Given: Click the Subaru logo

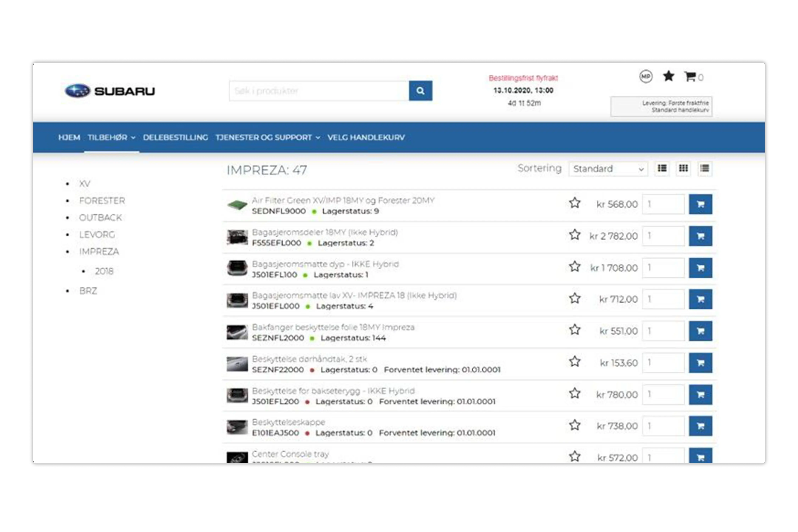Looking at the screenshot, I should coord(110,91).
